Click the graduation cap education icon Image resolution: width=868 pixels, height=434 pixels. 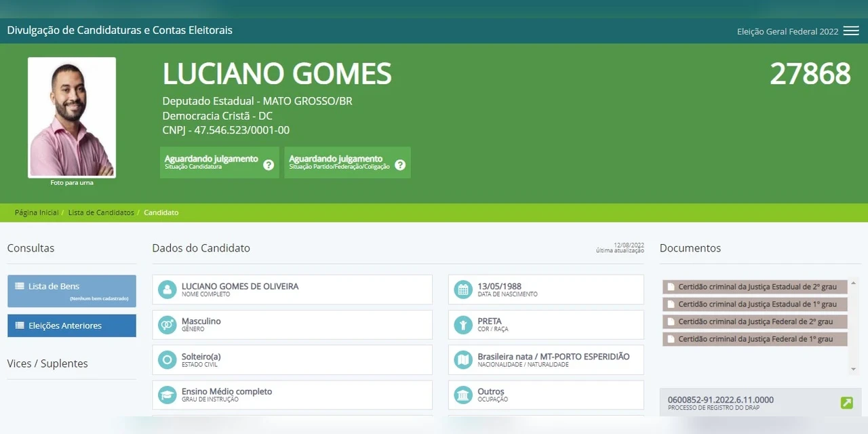[167, 395]
